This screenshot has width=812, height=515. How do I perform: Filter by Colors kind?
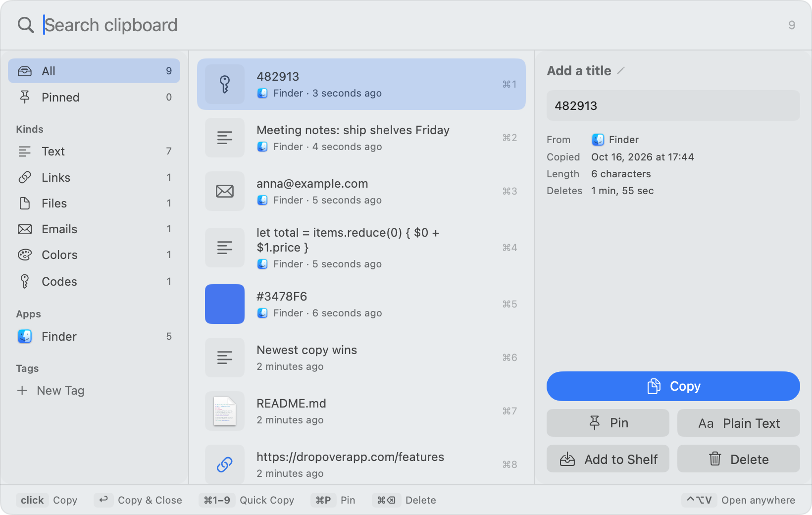(x=94, y=255)
